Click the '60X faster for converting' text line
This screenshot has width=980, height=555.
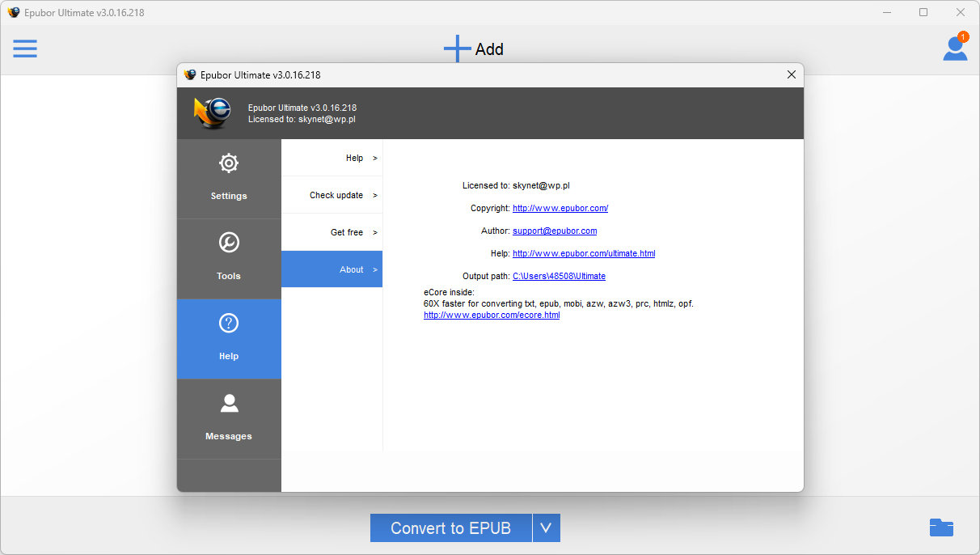click(559, 303)
